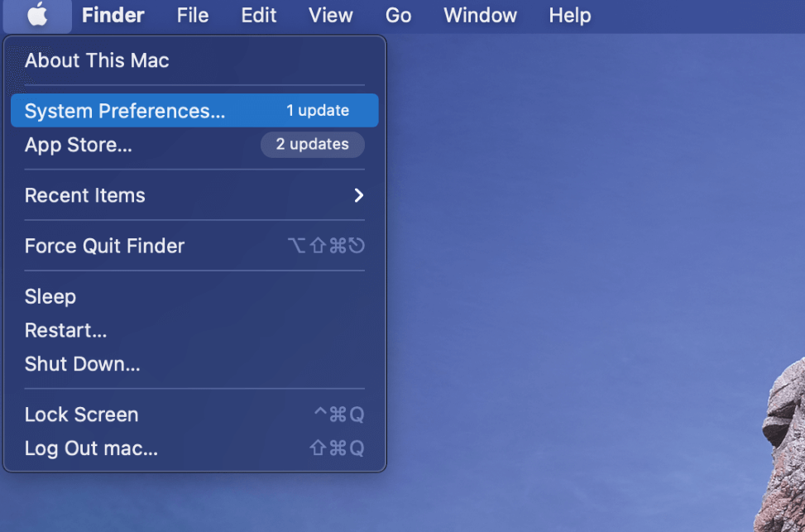
Task: Open the Go menu
Action: (x=399, y=16)
